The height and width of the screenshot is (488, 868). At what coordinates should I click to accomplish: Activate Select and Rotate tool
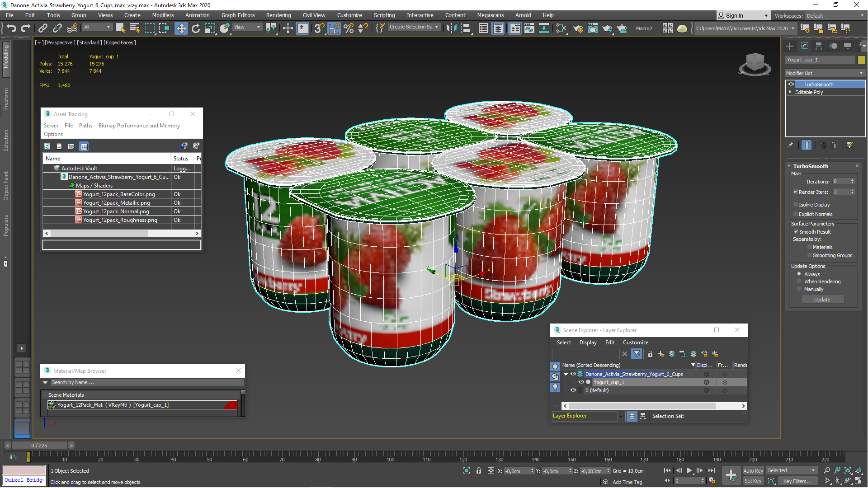coord(195,28)
